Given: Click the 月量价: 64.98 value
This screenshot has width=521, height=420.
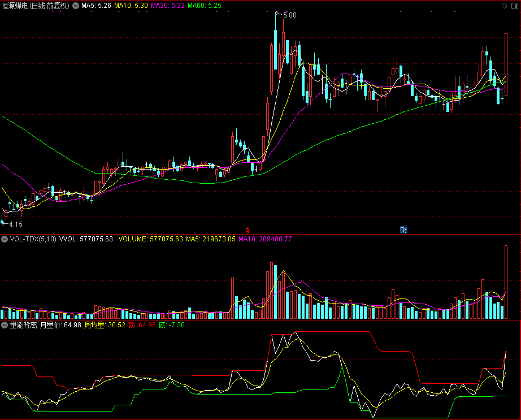Looking at the screenshot, I should click(60, 325).
